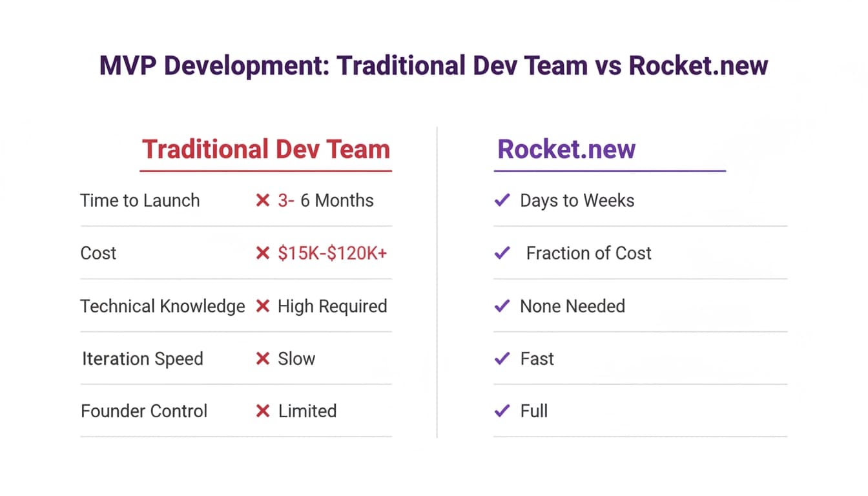Image resolution: width=868 pixels, height=496 pixels.
Task: Click the 3- 6 Months value
Action: coord(325,201)
